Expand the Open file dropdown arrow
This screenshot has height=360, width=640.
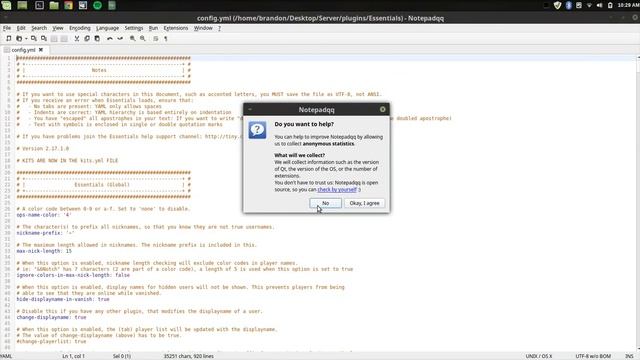click(26, 39)
